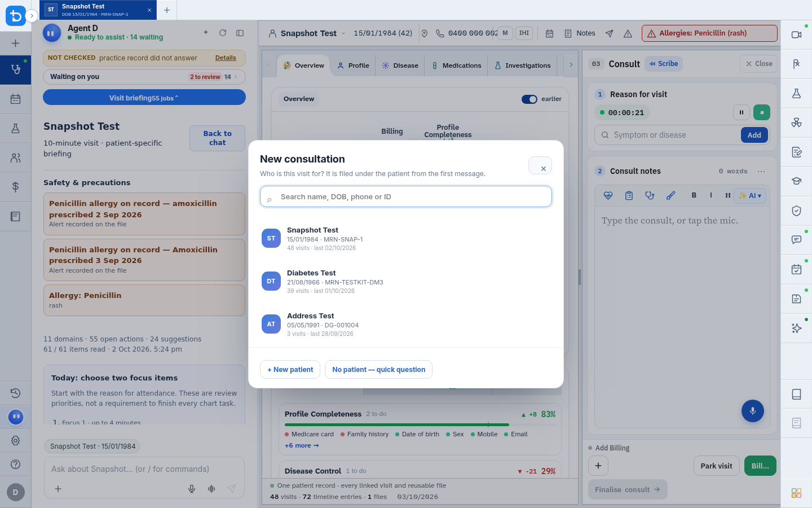Open the shield icon in the right sidebar

pos(796,211)
